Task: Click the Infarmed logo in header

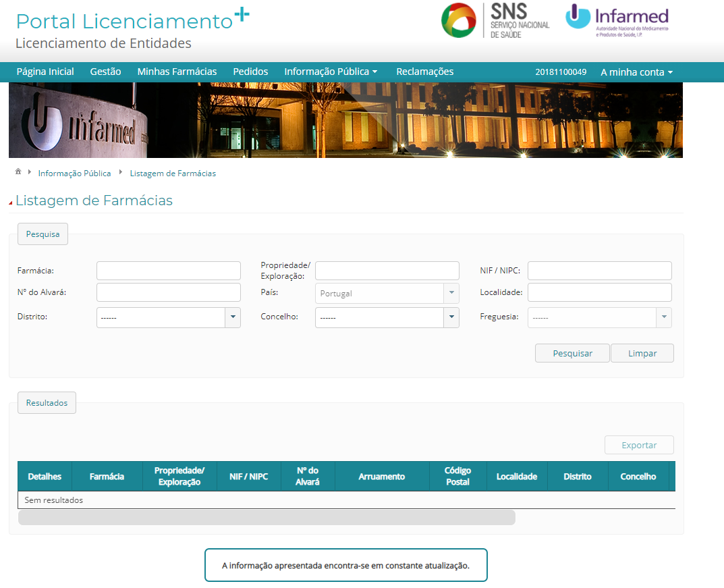Action: coord(617,20)
